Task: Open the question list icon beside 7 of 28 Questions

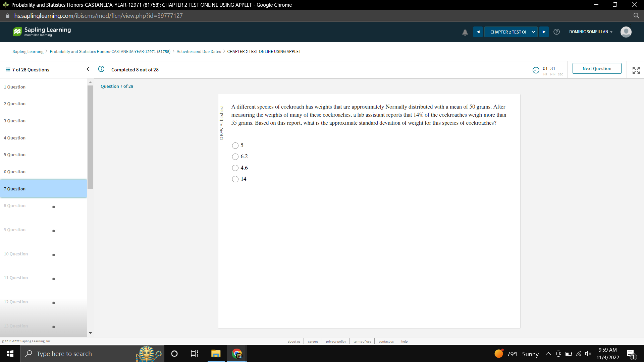Action: [x=7, y=69]
